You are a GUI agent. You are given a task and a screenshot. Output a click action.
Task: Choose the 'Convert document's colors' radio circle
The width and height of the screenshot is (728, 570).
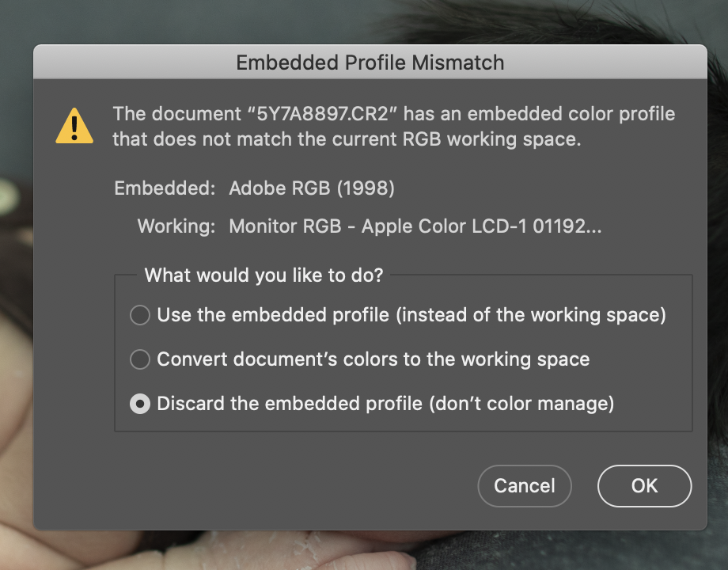tap(140, 359)
